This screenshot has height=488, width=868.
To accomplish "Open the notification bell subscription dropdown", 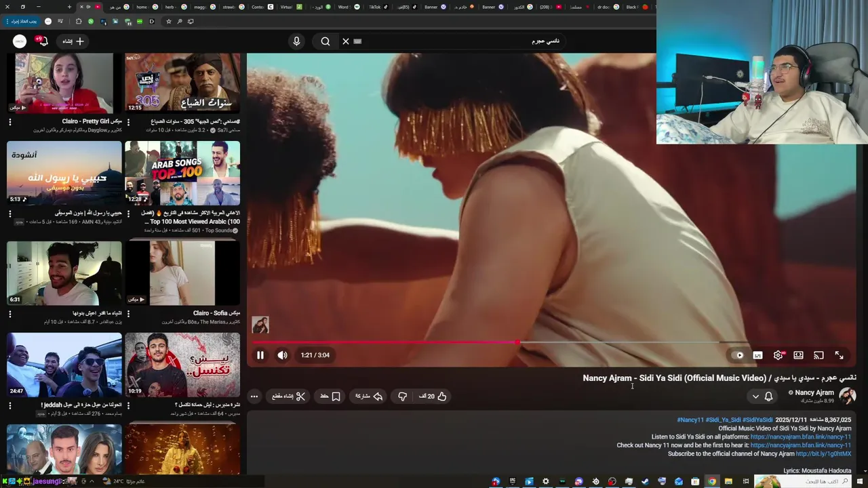I will [762, 396].
